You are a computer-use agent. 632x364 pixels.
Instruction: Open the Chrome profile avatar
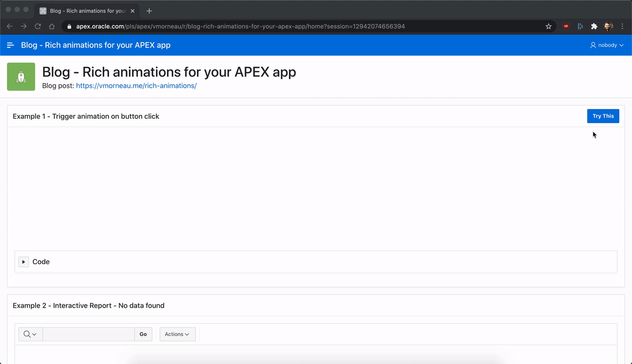click(608, 26)
